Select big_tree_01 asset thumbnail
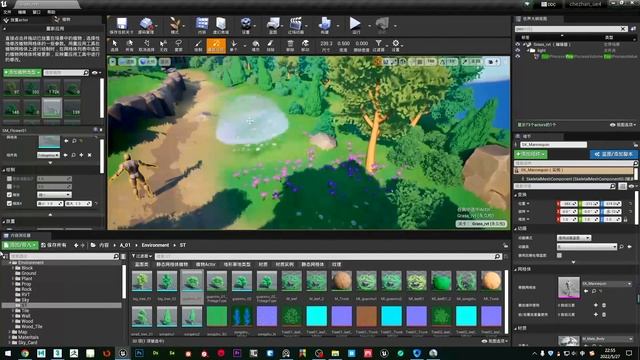This screenshot has width=640, height=360. 142,281
